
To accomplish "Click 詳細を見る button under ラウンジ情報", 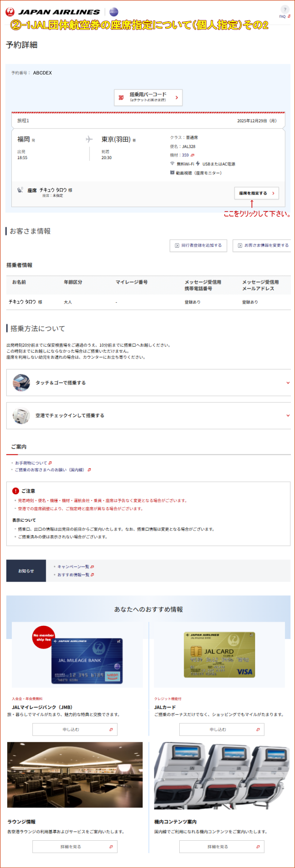I will (x=75, y=847).
